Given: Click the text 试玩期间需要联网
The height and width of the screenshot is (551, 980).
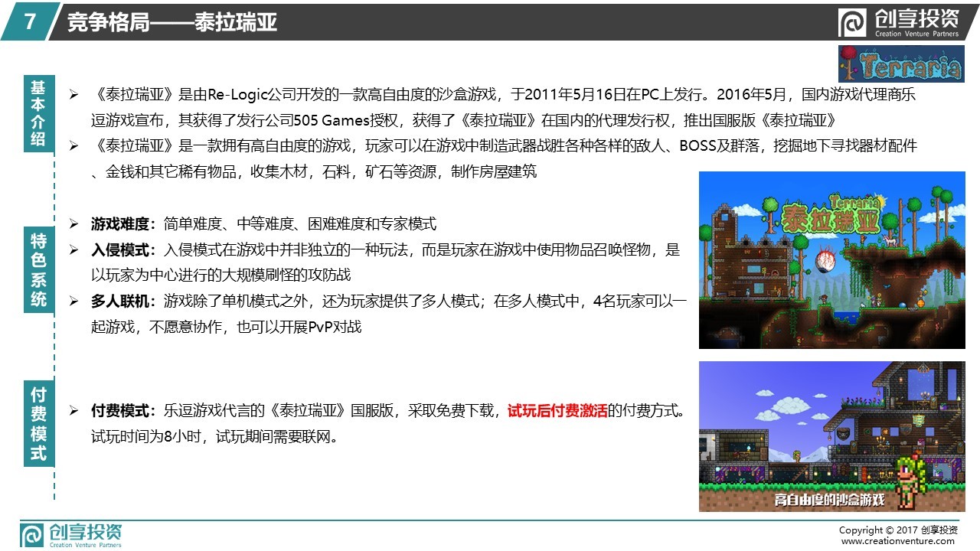Looking at the screenshot, I should click(273, 437).
